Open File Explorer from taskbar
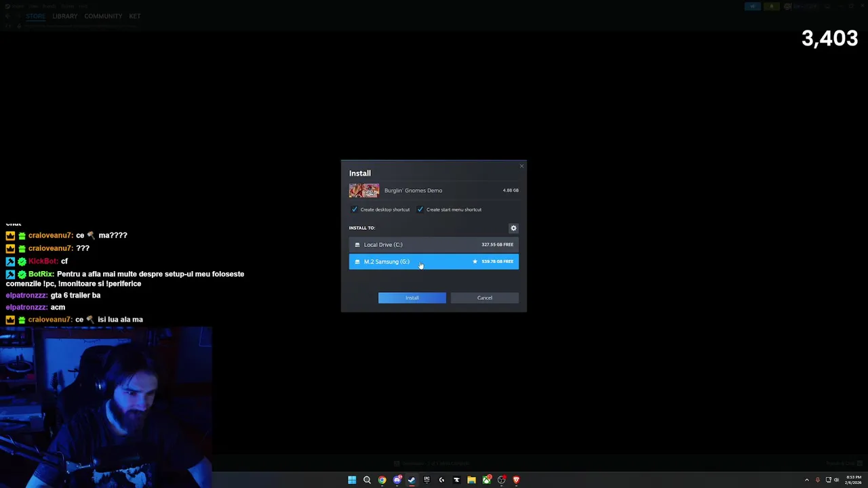Viewport: 868px width, 488px height. pyautogui.click(x=471, y=480)
